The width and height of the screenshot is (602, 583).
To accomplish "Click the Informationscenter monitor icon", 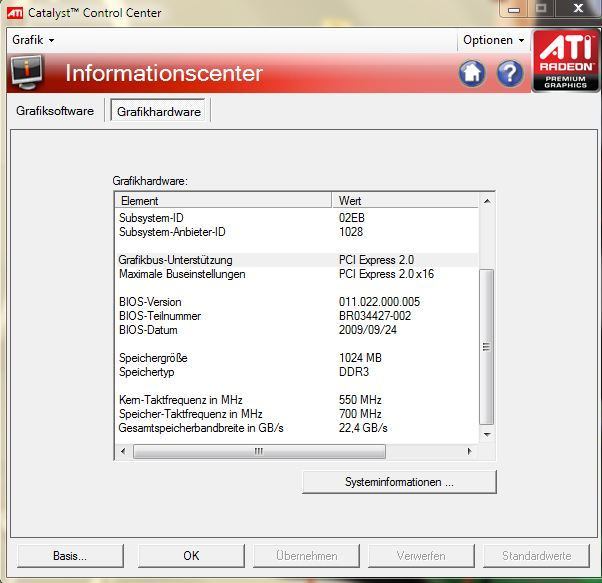I will click(26, 72).
